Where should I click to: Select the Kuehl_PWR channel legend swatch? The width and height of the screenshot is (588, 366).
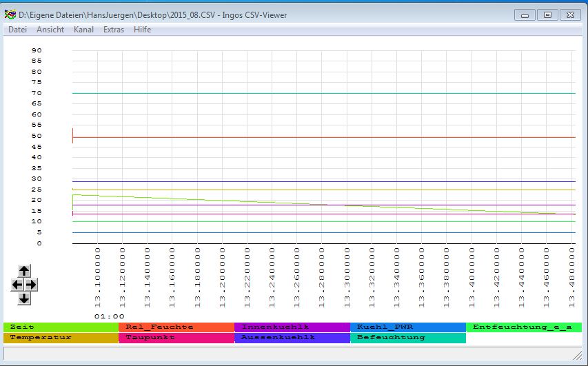tap(408, 327)
